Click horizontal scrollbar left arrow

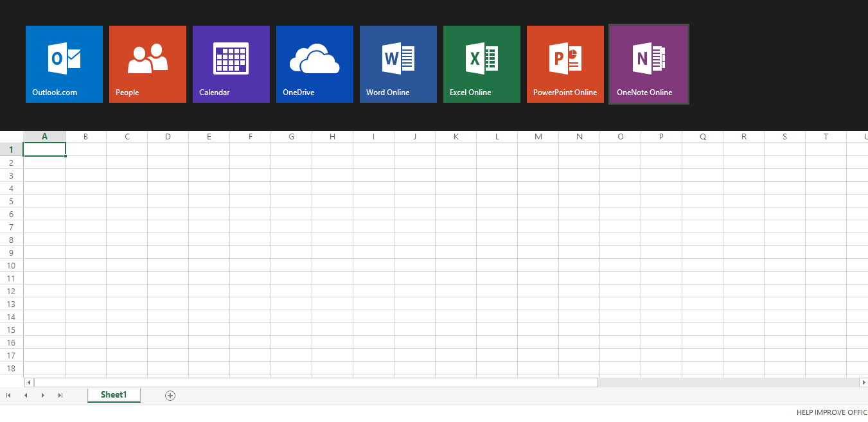coord(29,382)
